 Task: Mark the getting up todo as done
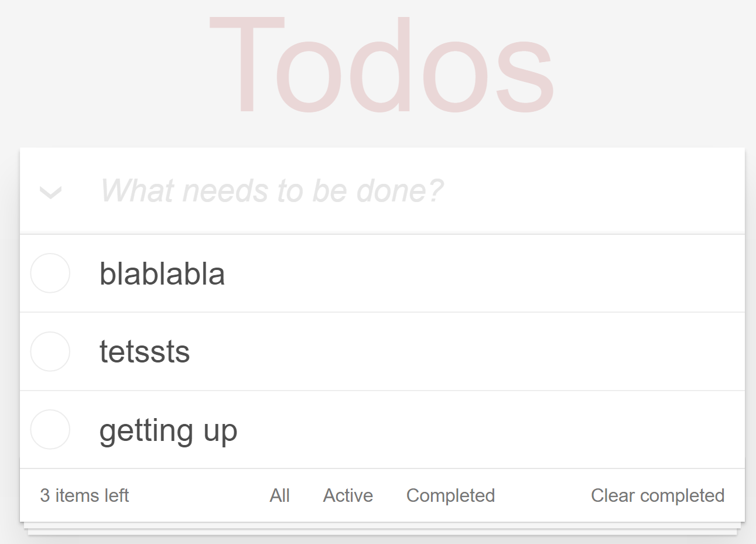point(50,429)
